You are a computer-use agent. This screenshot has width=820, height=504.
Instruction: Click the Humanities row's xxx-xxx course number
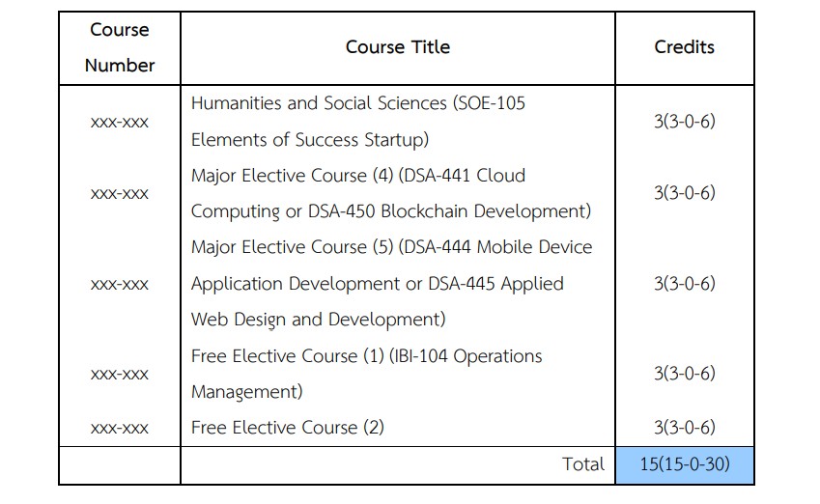pos(120,123)
